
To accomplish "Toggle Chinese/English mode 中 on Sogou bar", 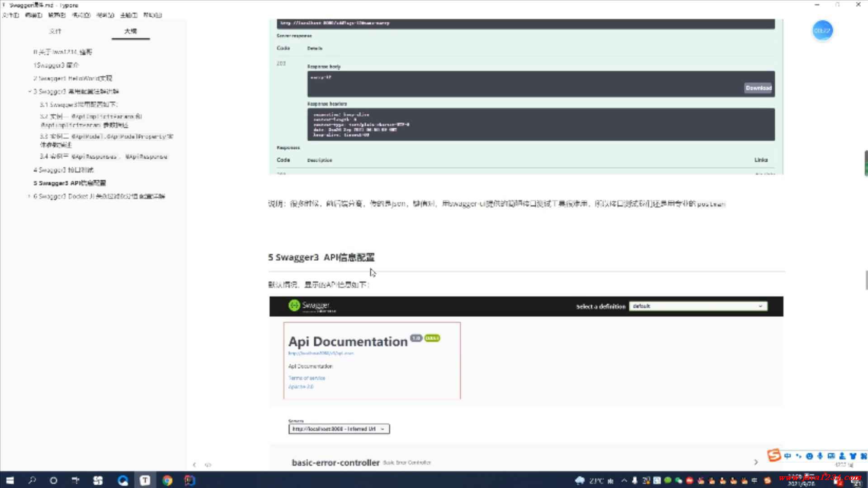I will point(788,456).
